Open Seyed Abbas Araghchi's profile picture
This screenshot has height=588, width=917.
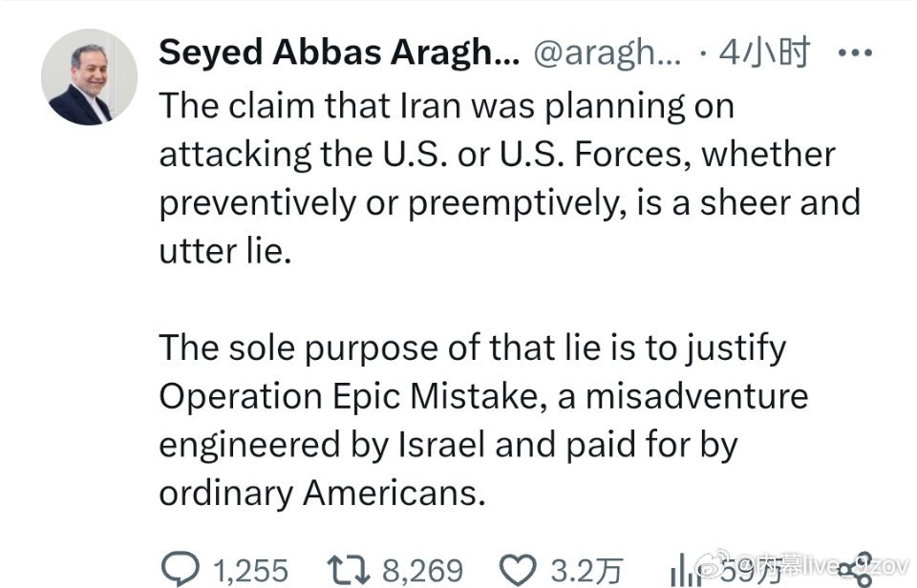(90, 77)
